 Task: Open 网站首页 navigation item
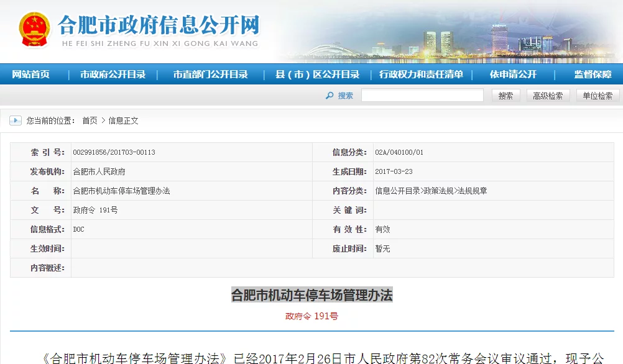pyautogui.click(x=31, y=75)
